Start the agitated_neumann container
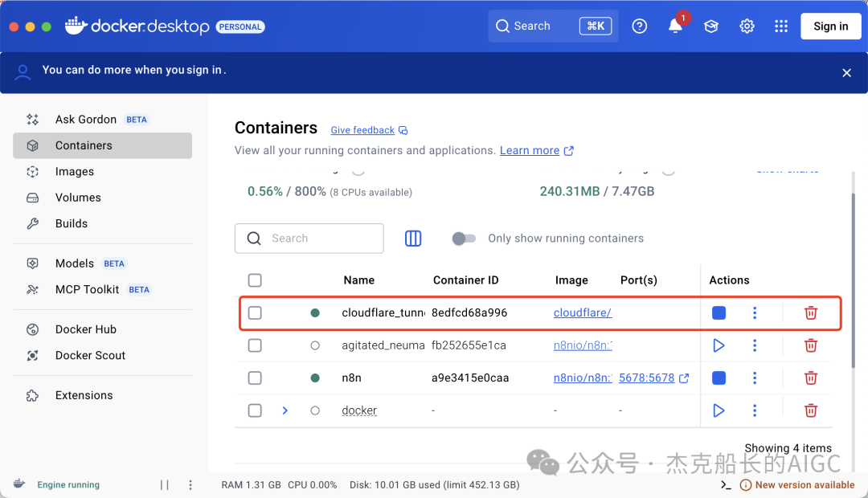 pos(719,345)
